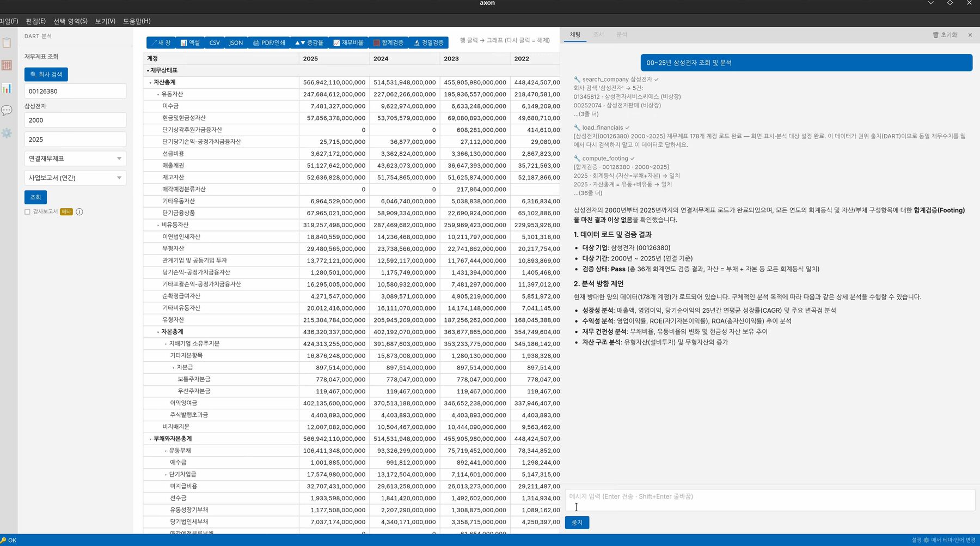This screenshot has height=546, width=980.
Task: Click the wrench icon beside search_company
Action: pyautogui.click(x=577, y=80)
